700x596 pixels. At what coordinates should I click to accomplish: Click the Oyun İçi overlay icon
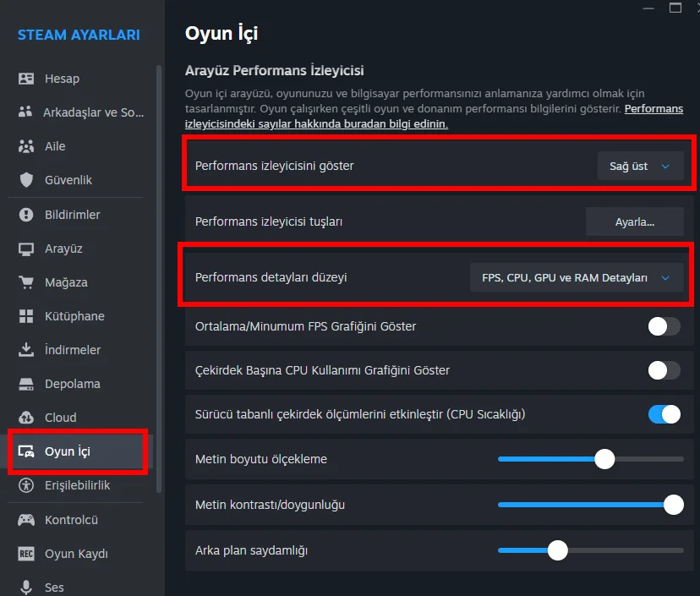[26, 451]
